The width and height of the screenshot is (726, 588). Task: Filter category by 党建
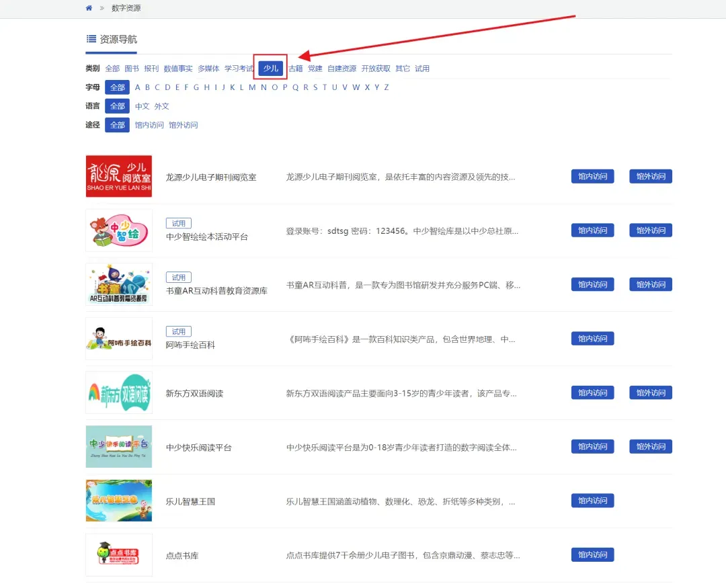pos(315,69)
